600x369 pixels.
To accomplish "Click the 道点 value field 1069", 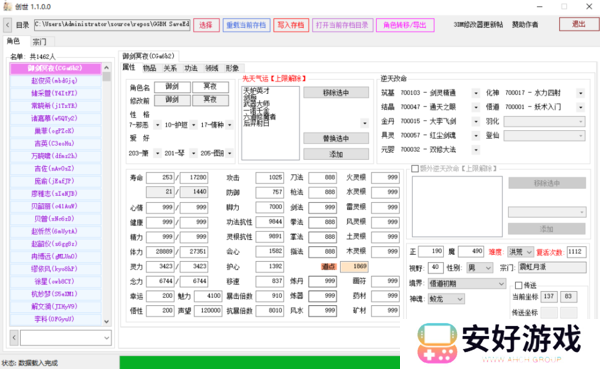I will (354, 266).
